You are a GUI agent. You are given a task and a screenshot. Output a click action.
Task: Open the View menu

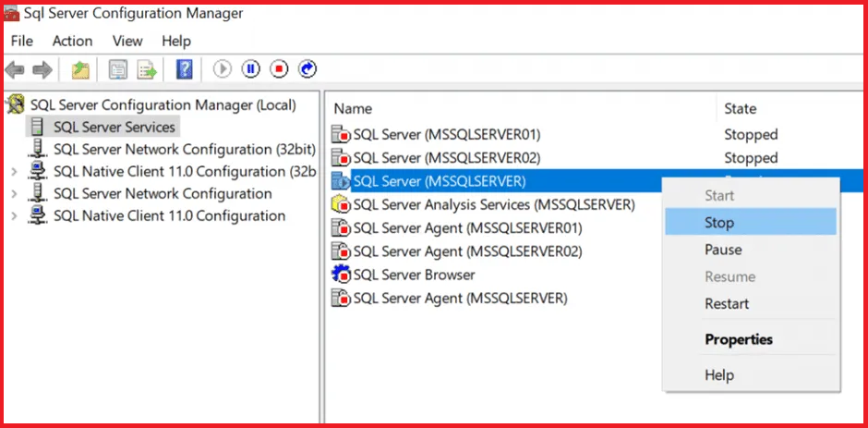pos(127,41)
